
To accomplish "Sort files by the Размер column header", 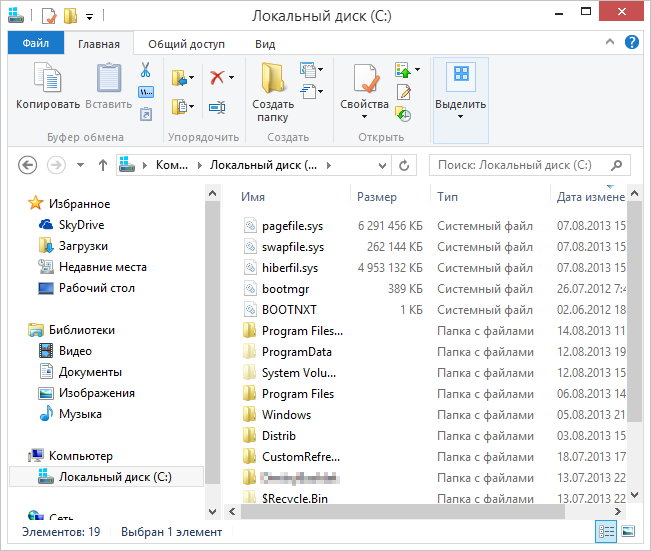I will (377, 197).
